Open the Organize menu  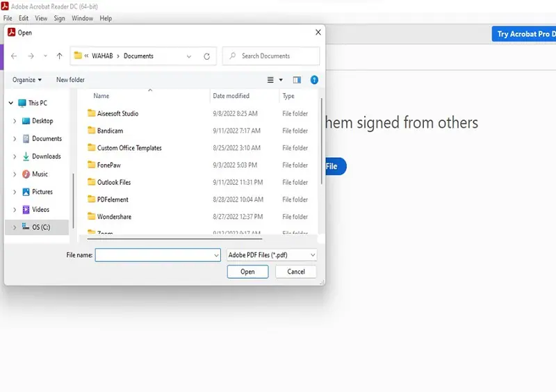(x=27, y=80)
